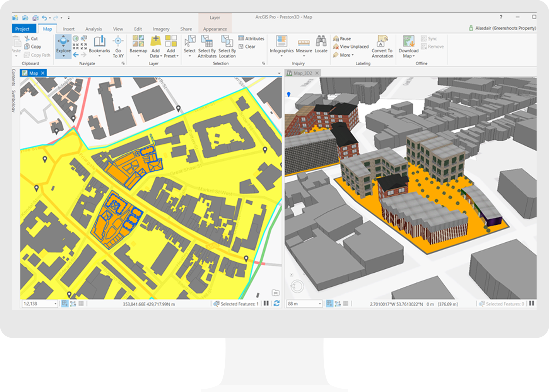549x392 pixels.
Task: Toggle grid in 2D map status bar
Action: pos(81,303)
